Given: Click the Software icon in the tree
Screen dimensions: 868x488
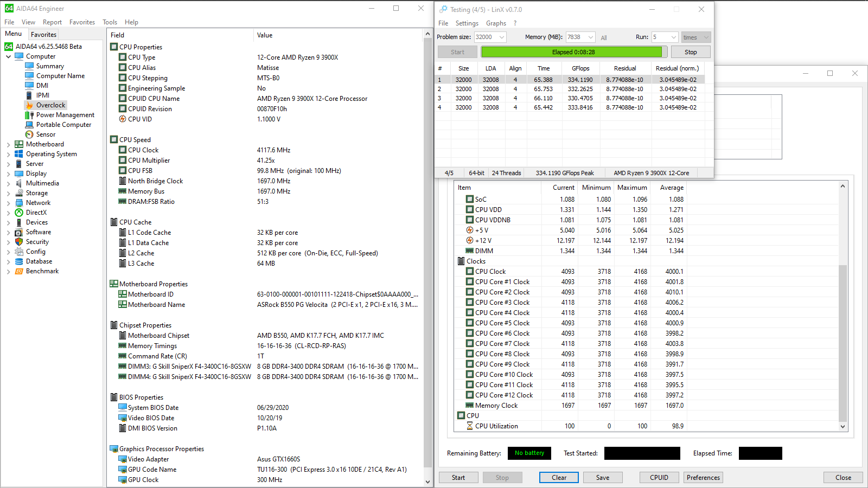Looking at the screenshot, I should pyautogui.click(x=19, y=232).
